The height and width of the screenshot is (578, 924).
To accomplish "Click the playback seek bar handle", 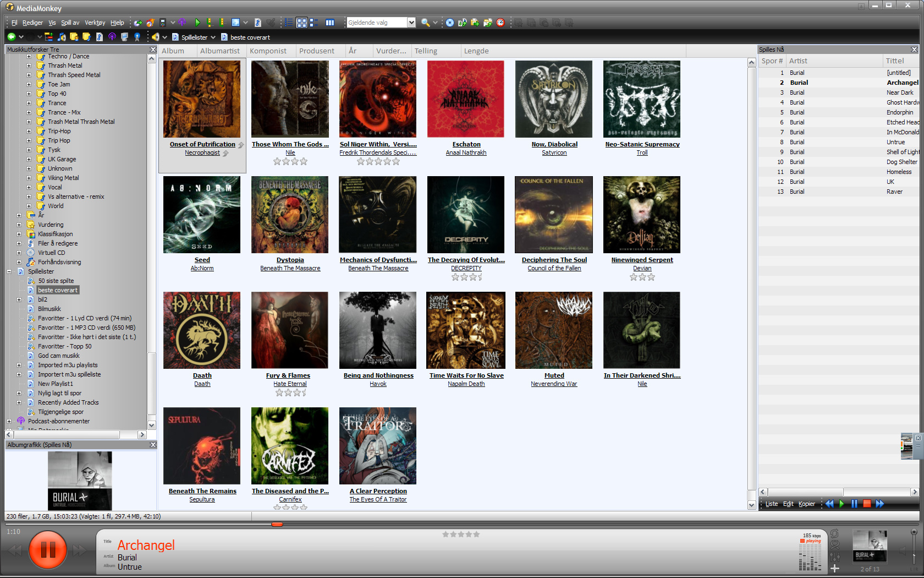I will click(x=277, y=524).
